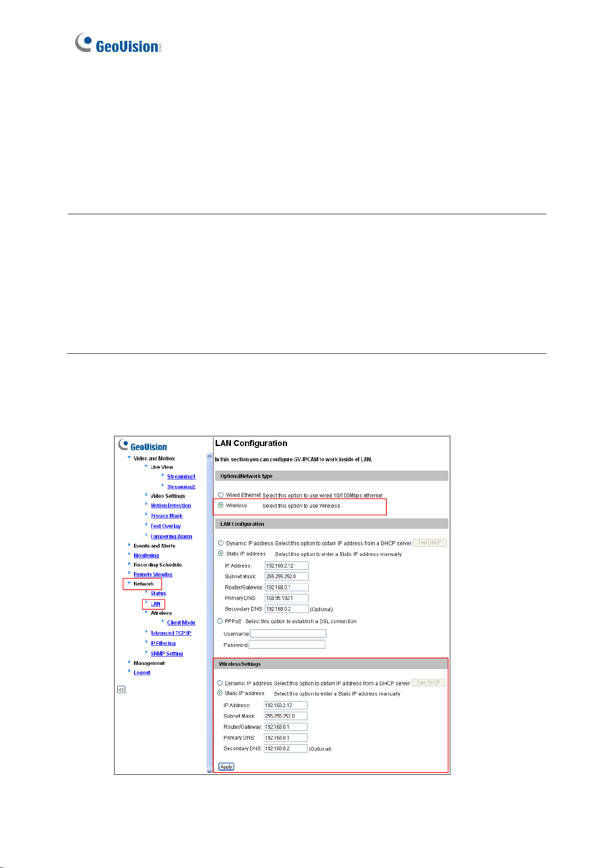Click the scrollbar up arrow icon

pos(209,457)
